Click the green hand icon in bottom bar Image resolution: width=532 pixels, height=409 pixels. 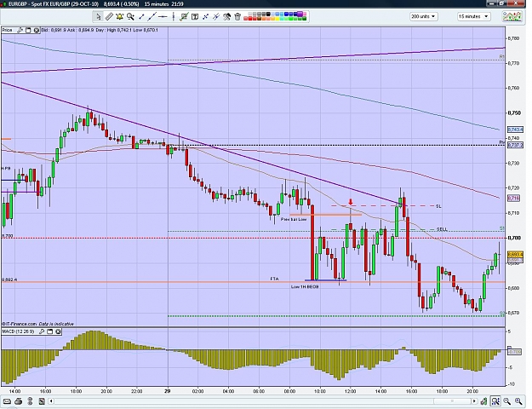[483, 401]
